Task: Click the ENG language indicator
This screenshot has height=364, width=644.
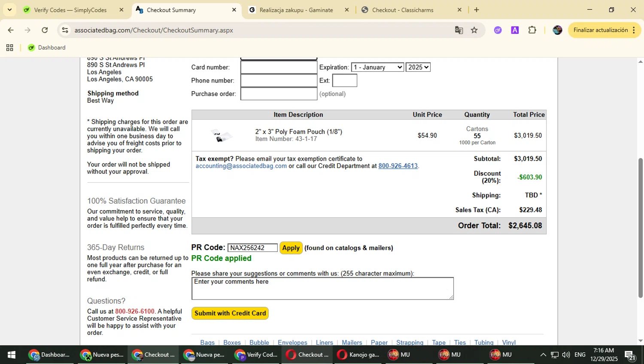Action: click(x=580, y=355)
